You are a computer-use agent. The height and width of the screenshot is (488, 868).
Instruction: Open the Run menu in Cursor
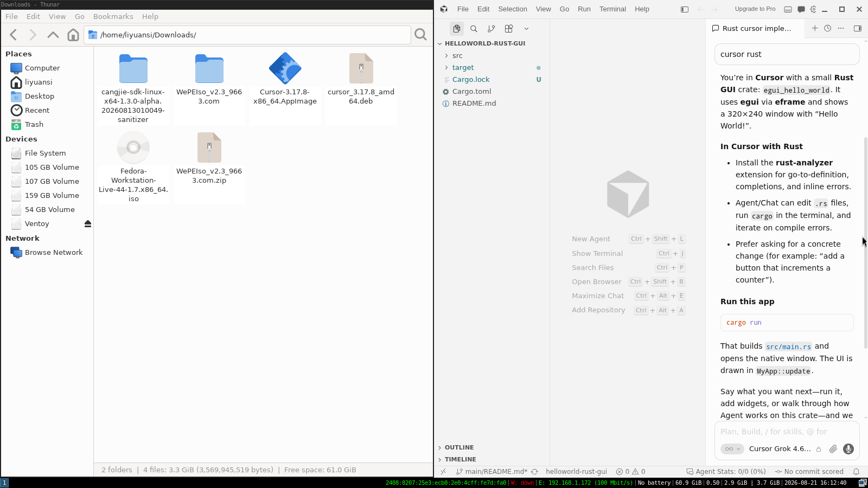point(584,9)
